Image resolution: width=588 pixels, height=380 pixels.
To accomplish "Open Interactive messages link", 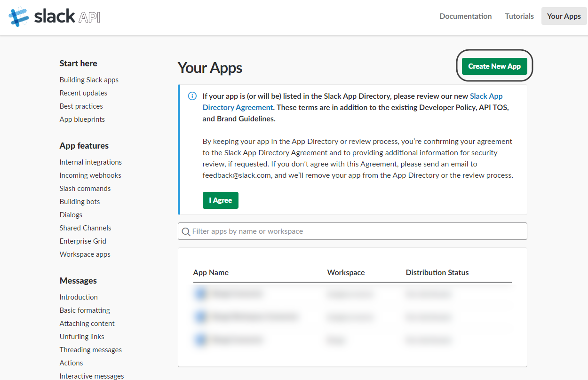I will click(92, 376).
